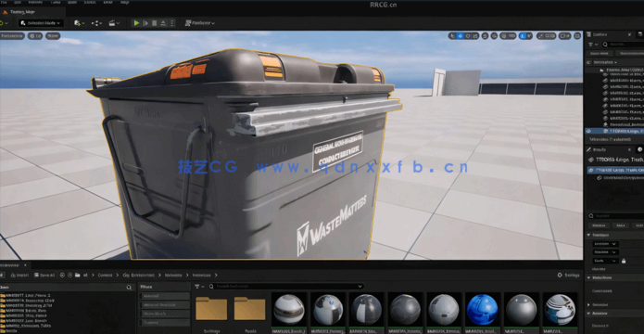Activate the scale gizmo tool
The width and height of the screenshot is (644, 334).
point(475,36)
